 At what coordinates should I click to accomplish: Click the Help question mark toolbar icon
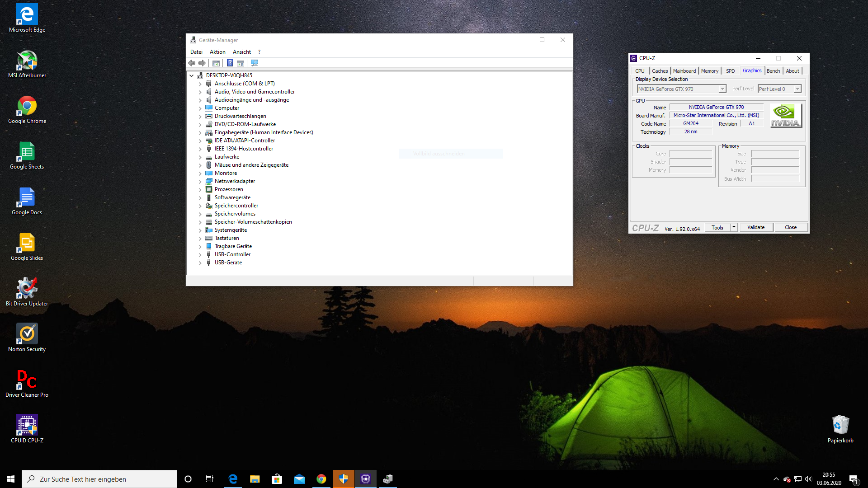230,63
